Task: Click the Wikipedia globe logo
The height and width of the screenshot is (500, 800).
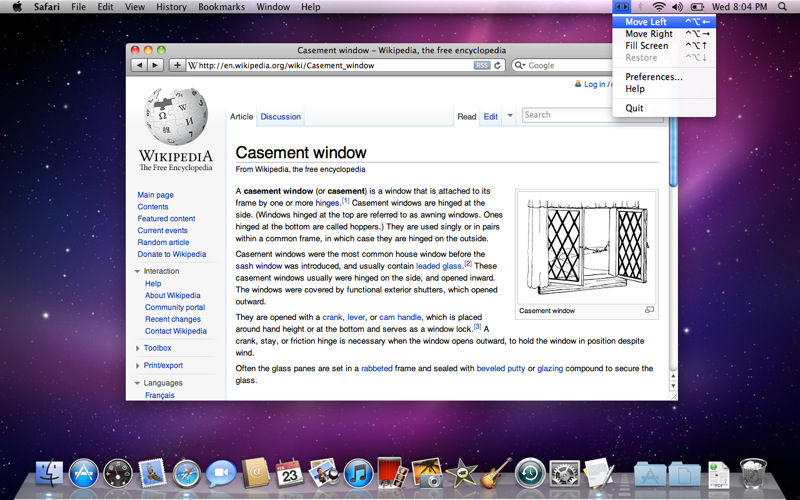Action: tap(176, 116)
